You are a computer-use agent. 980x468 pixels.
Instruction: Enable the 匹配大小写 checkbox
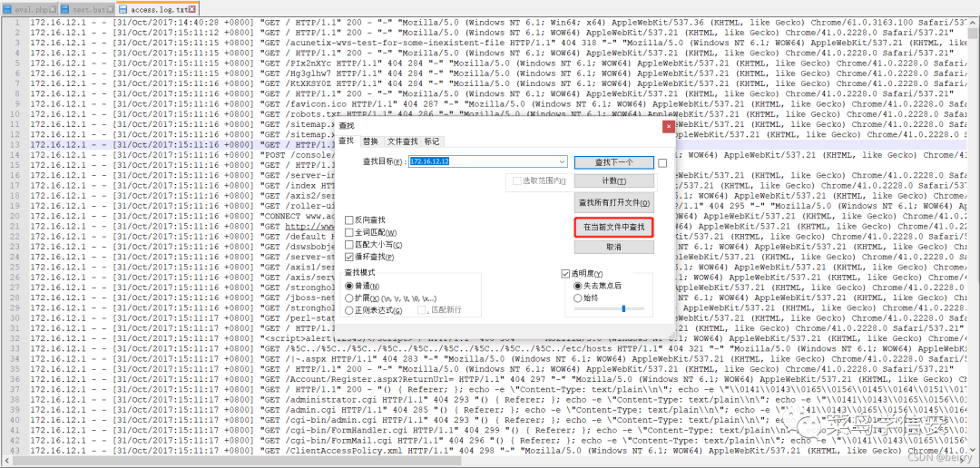click(x=349, y=245)
